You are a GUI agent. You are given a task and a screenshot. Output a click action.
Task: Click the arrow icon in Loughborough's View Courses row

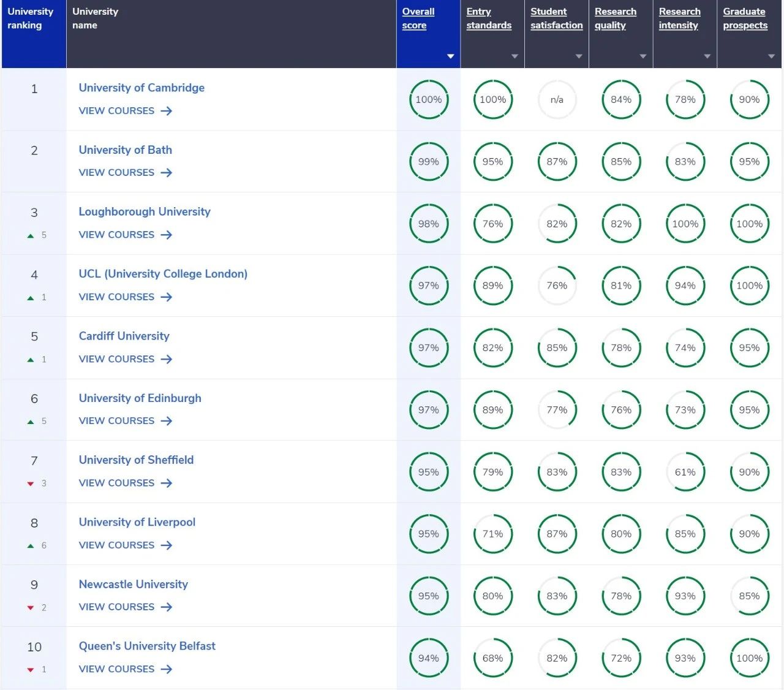click(x=166, y=235)
